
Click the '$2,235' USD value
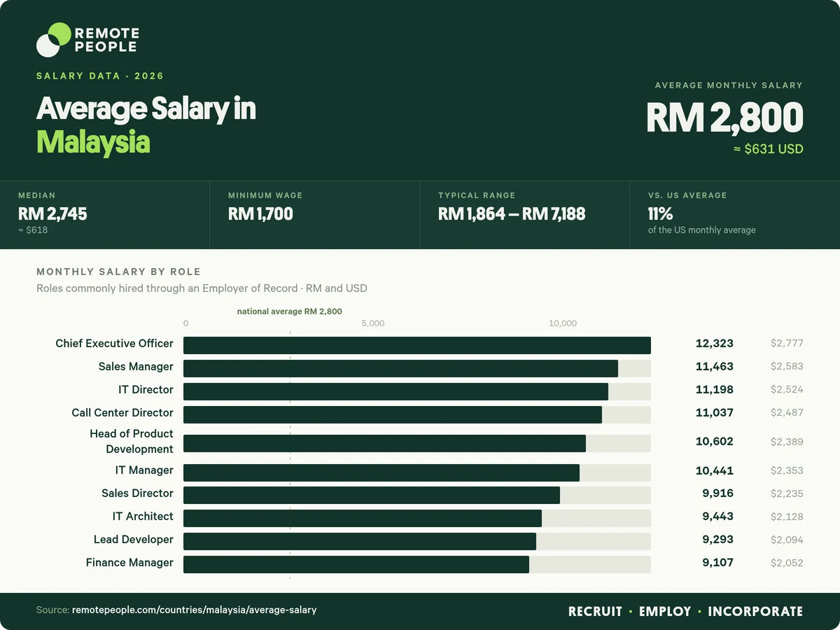pyautogui.click(x=787, y=493)
